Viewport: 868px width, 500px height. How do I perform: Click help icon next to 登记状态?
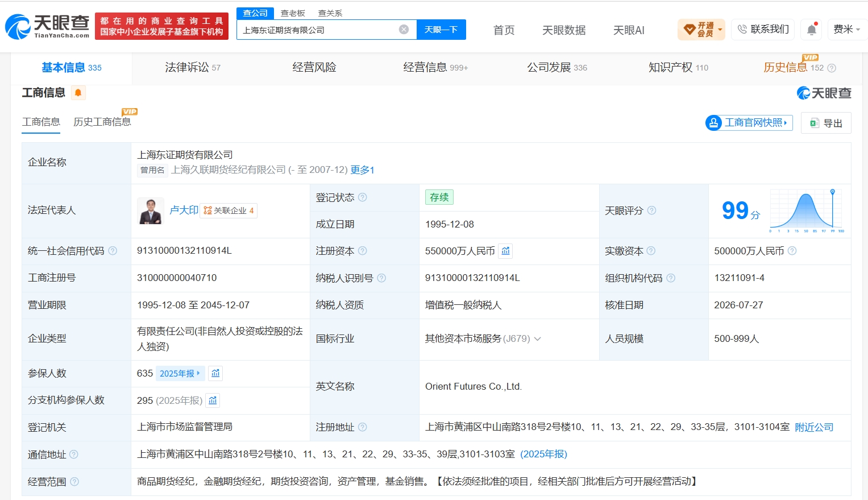point(363,197)
